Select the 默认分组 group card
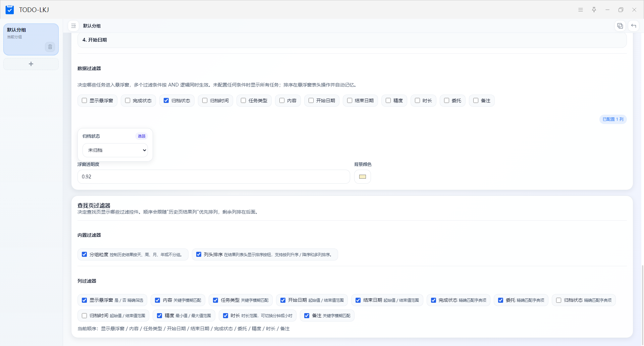 point(31,39)
